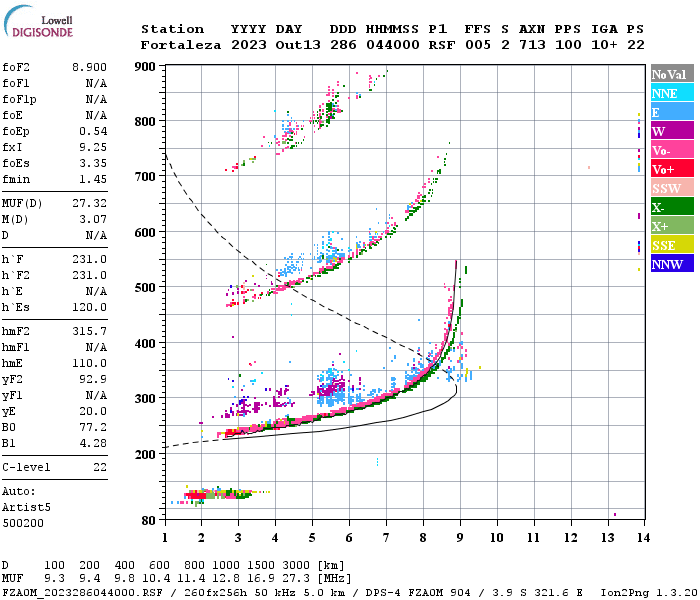The width and height of the screenshot is (700, 600).
Task: Select the W purple legend swatch
Action: (x=672, y=131)
